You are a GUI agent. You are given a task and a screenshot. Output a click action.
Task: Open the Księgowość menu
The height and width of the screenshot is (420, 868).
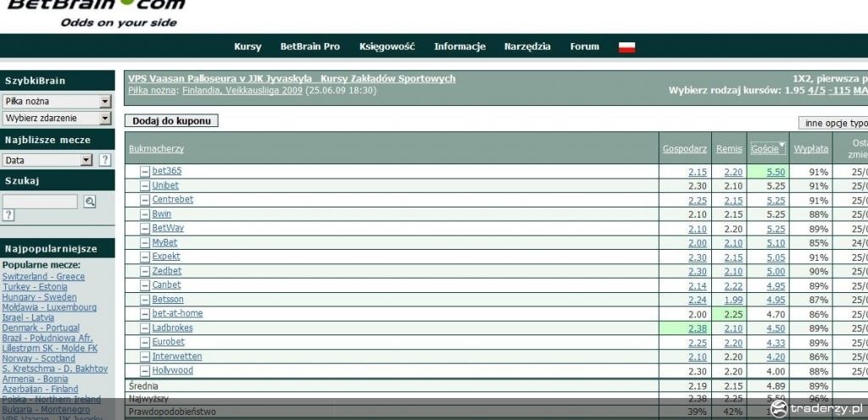pyautogui.click(x=387, y=47)
